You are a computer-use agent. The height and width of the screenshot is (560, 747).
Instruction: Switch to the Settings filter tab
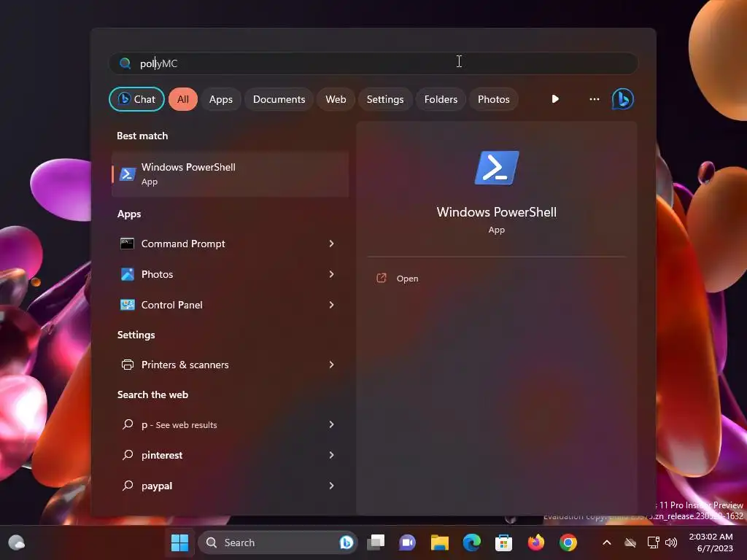385,99
